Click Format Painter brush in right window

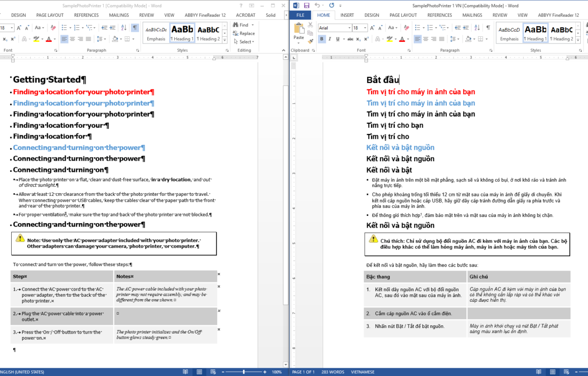coord(310,41)
